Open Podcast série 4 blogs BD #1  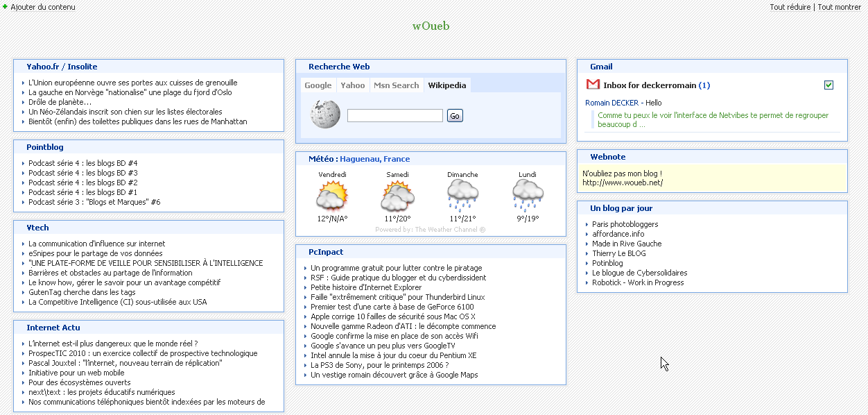(83, 192)
